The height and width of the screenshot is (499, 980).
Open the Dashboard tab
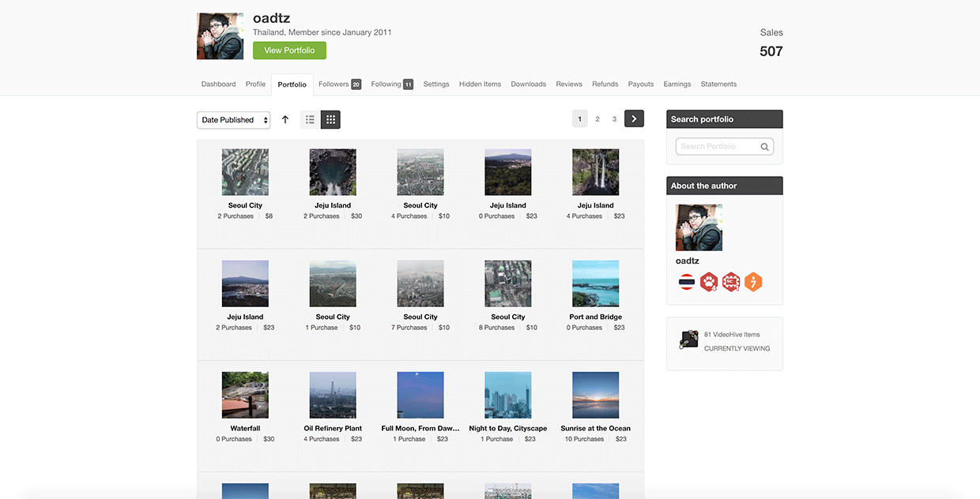click(218, 84)
